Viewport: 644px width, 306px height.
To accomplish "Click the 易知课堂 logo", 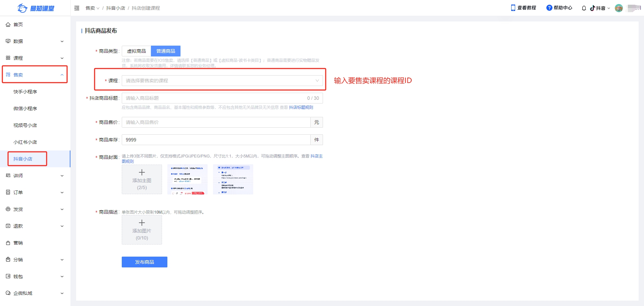I will point(36,8).
